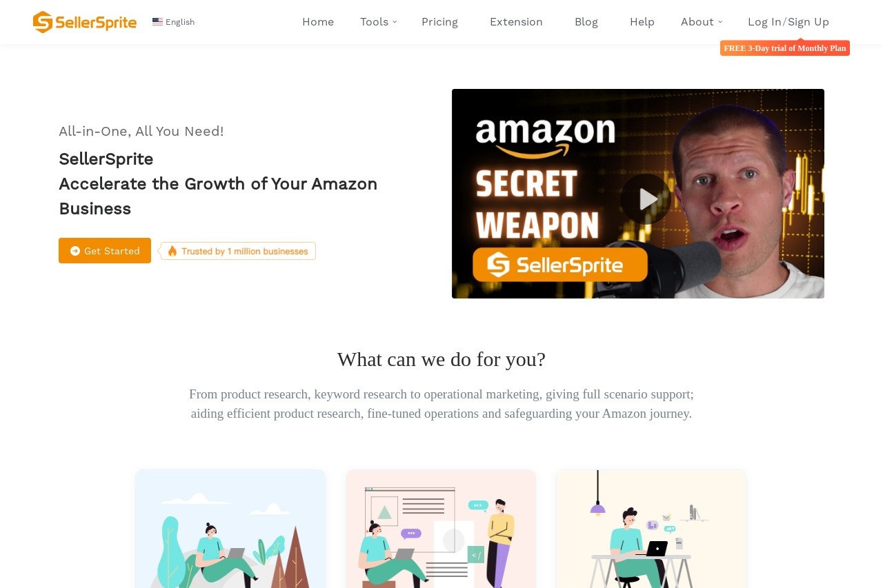The image size is (883, 588).
Task: Open the Blog link
Action: (x=586, y=22)
